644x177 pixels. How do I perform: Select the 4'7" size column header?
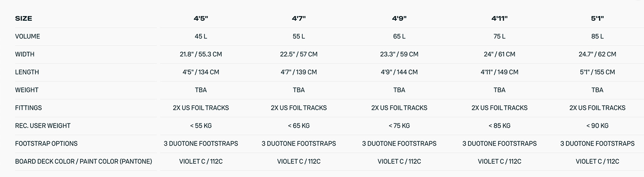(298, 18)
